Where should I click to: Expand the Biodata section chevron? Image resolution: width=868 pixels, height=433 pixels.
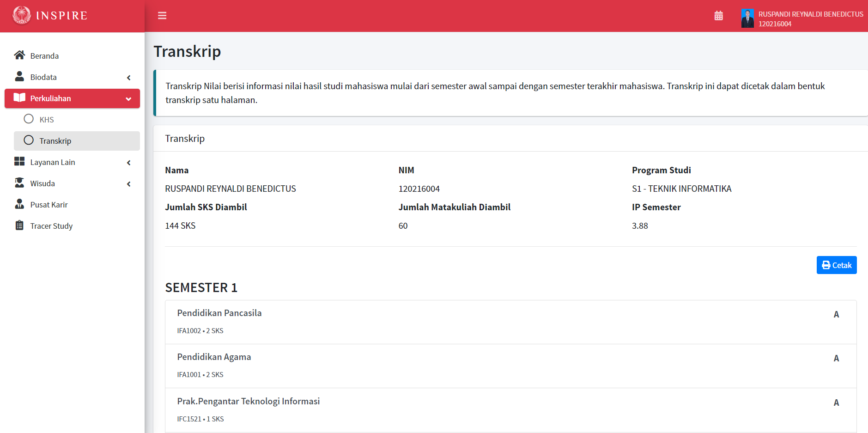[128, 77]
